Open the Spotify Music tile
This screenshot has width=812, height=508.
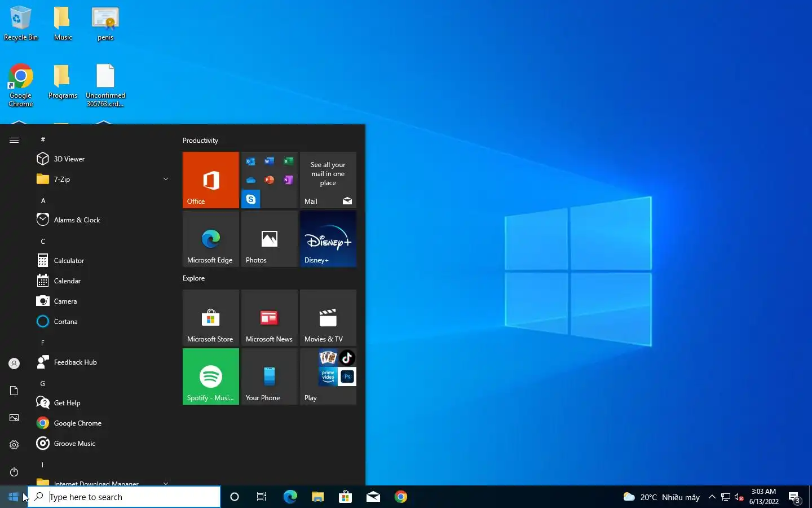(211, 376)
